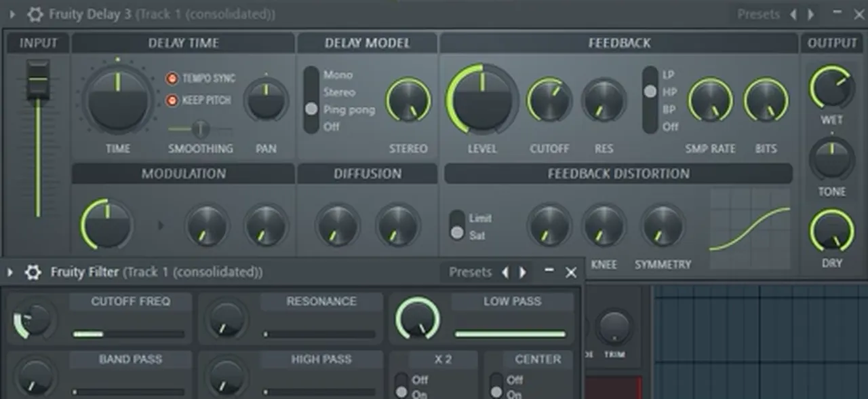Click the feedback LEVEL knob
The height and width of the screenshot is (399, 868).
(x=481, y=100)
